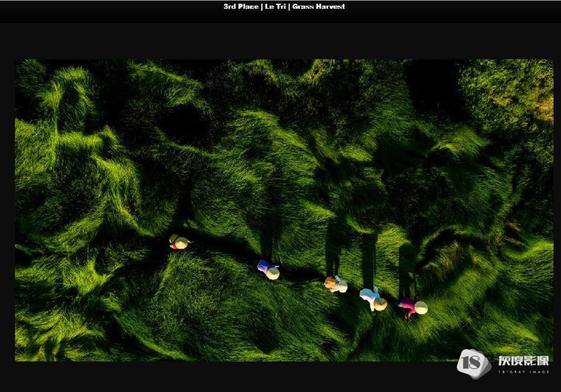The image size is (561, 392).
Task: Click the bright grass tuft in top-left corner
Action: coord(69,87)
